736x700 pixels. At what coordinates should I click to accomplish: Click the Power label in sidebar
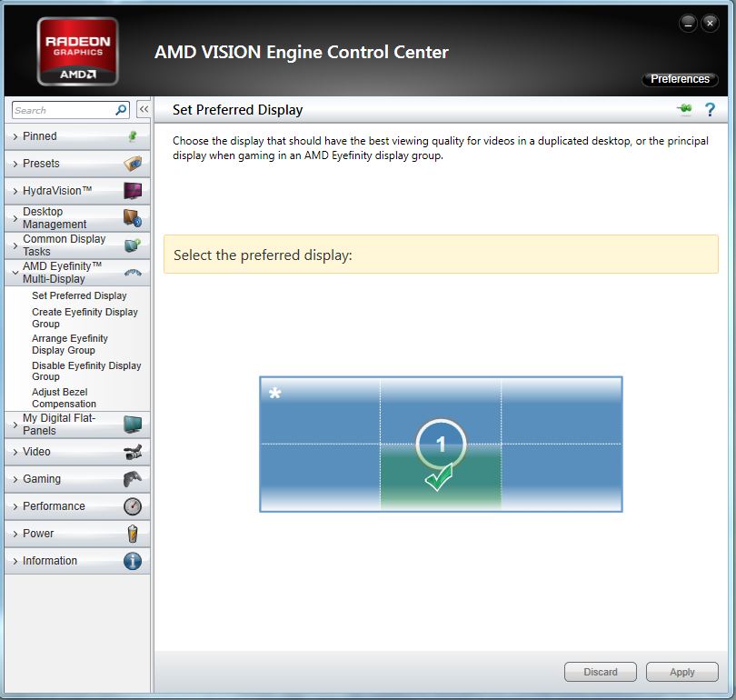38,534
